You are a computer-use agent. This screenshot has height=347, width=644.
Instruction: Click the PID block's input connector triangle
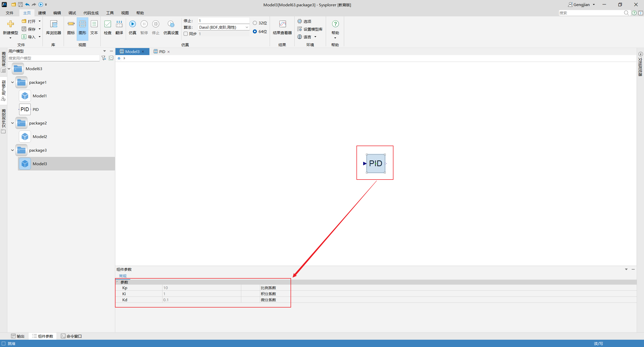365,163
